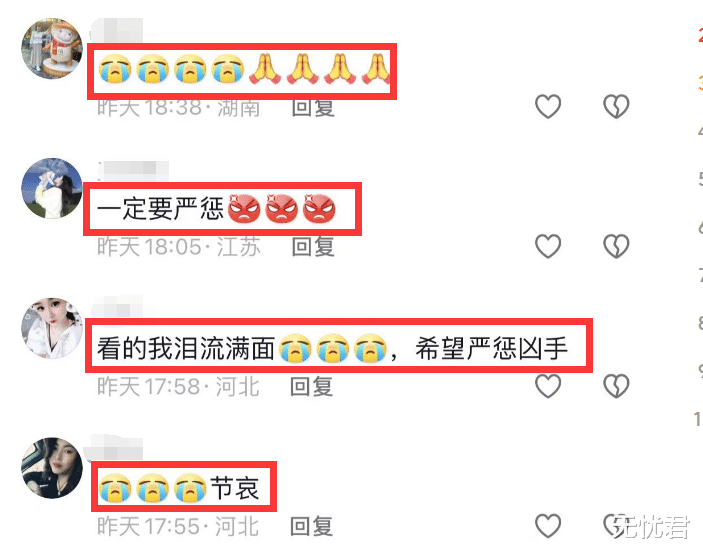Viewport: 703px width, 557px height.
Task: Reply to the 18:38 Hunan comment
Action: point(313,108)
